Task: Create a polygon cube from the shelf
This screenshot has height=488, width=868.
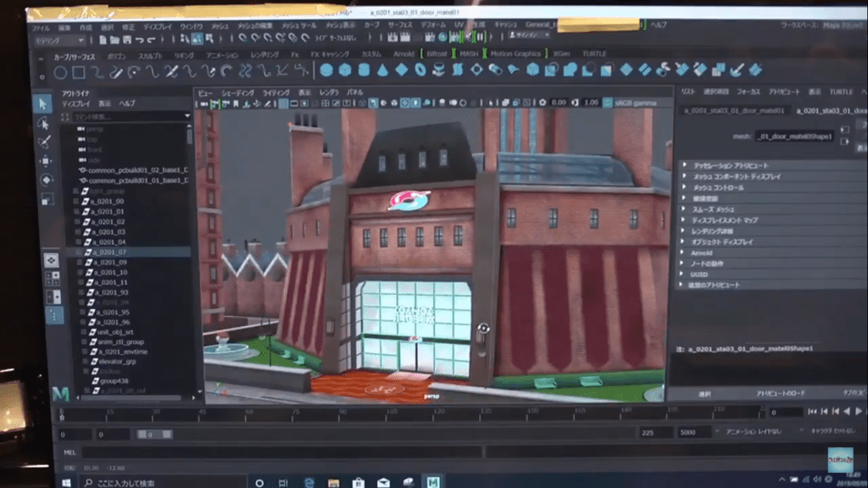Action: (x=345, y=69)
